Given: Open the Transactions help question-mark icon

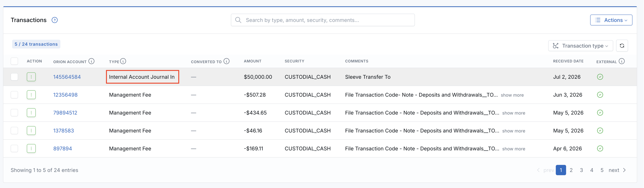Looking at the screenshot, I should (54, 20).
